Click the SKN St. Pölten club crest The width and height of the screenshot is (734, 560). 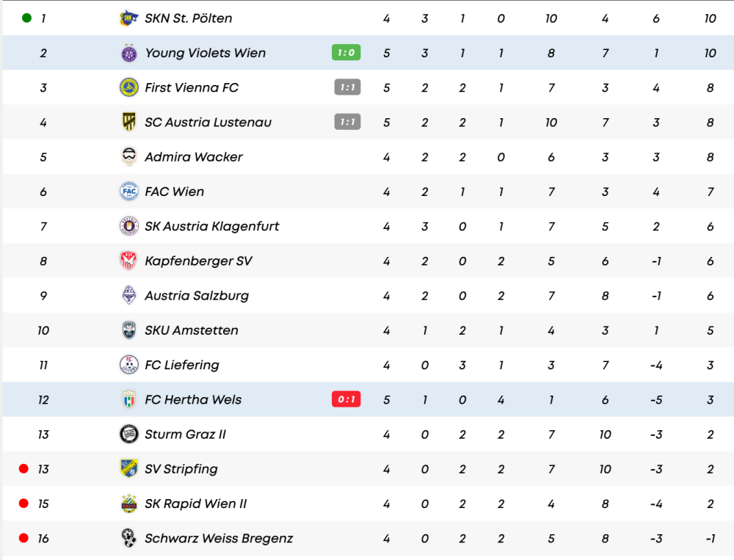tap(129, 18)
